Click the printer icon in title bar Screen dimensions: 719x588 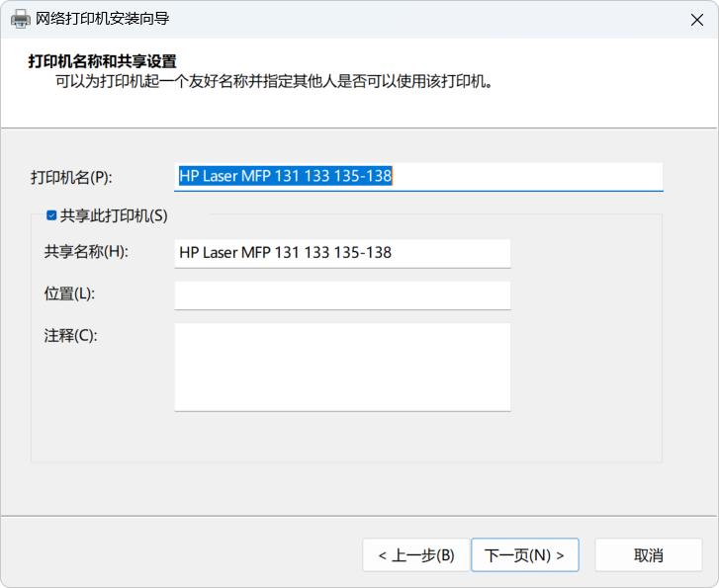21,19
